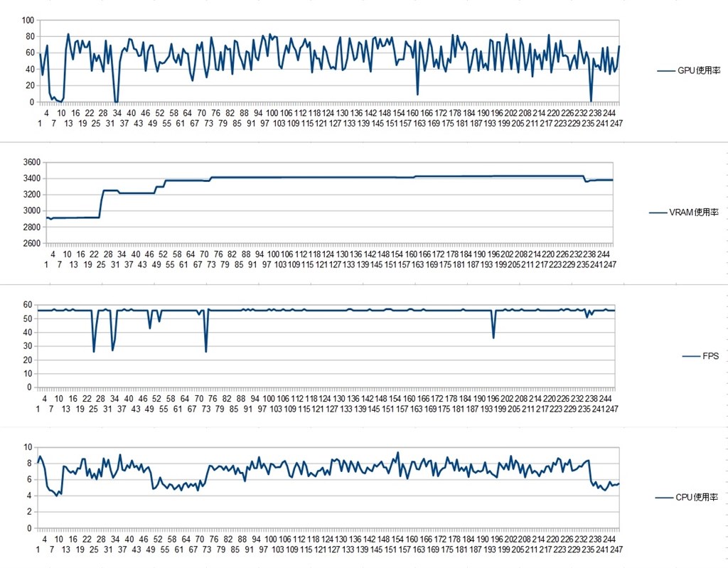
Task: Click the 8 y-axis label on CPU chart
Action: tap(30, 463)
